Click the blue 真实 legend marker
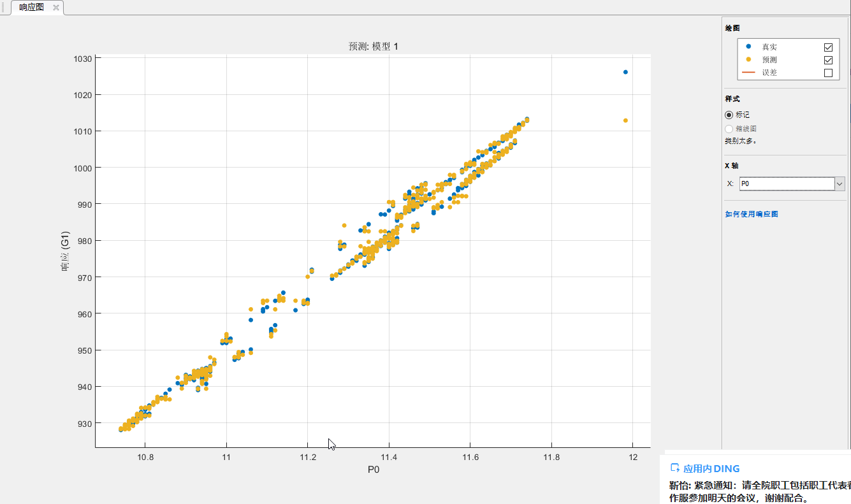The width and height of the screenshot is (851, 504). (748, 47)
